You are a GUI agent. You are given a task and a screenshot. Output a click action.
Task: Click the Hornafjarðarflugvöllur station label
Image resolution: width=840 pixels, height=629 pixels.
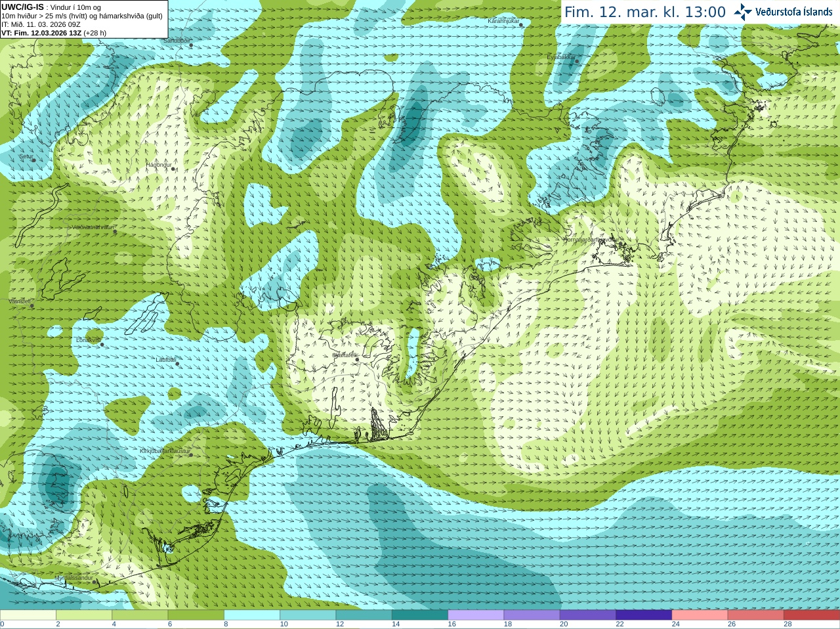[x=590, y=240]
